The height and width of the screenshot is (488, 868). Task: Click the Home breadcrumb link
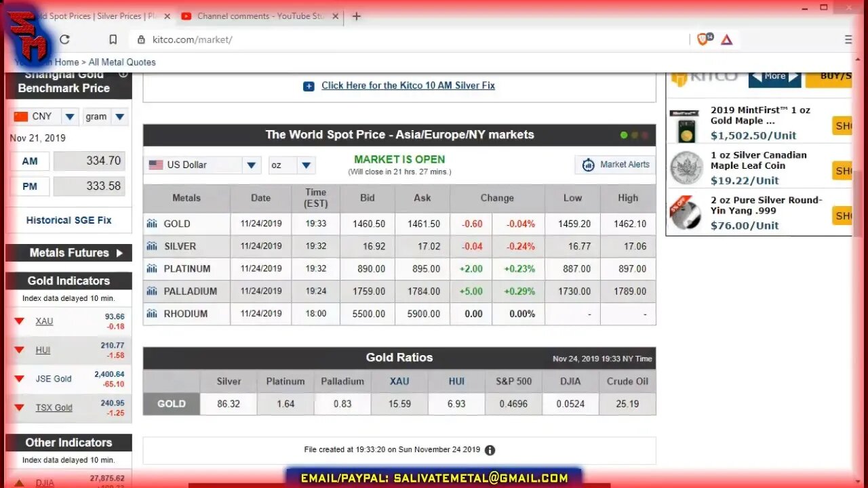[66, 62]
